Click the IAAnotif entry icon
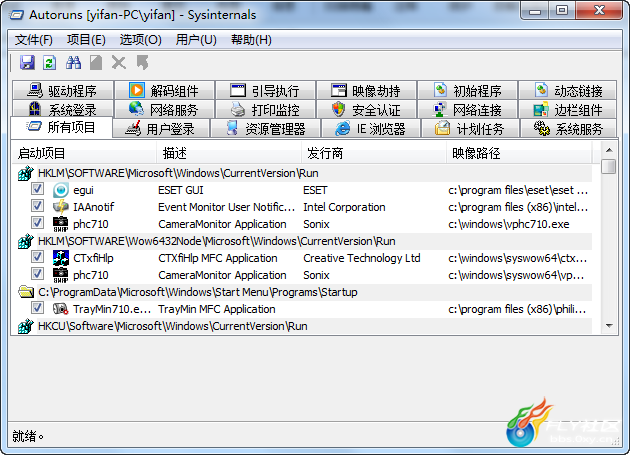630x455 pixels. click(x=61, y=207)
